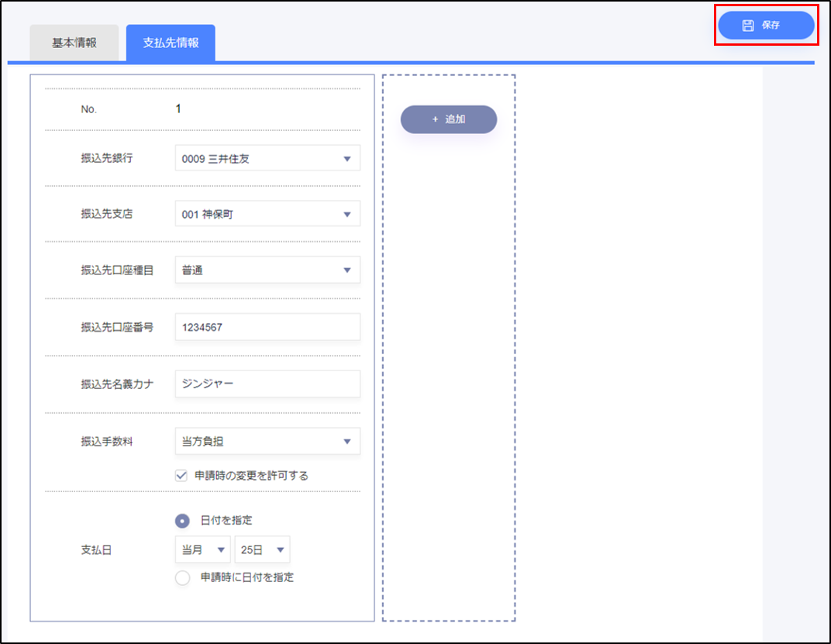Open the 振込先口座種目 dropdown showing 普通
Viewport: 831px width, 644px height.
(267, 270)
